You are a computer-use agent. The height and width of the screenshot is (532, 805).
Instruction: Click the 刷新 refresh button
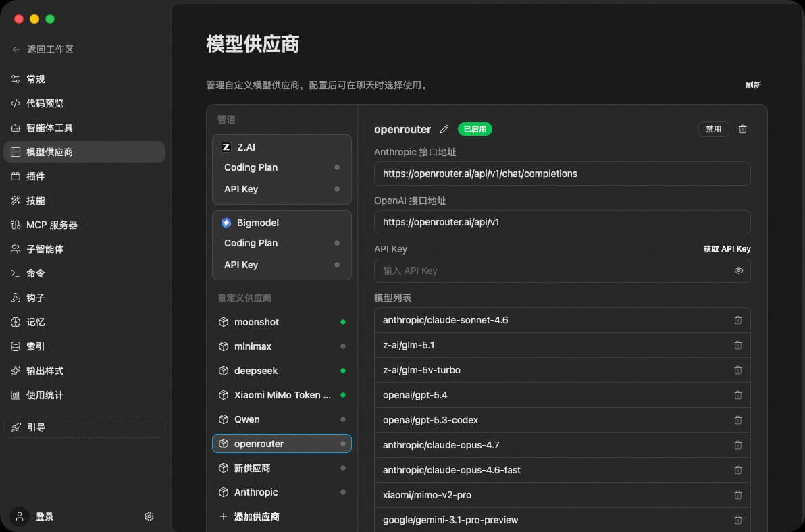click(753, 85)
